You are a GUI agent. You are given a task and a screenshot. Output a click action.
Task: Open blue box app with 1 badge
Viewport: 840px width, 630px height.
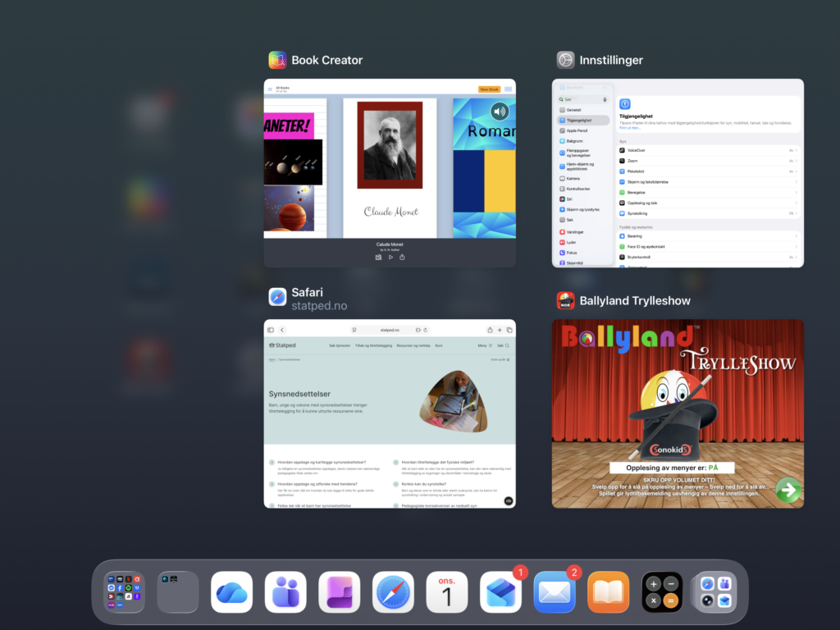tap(500, 592)
